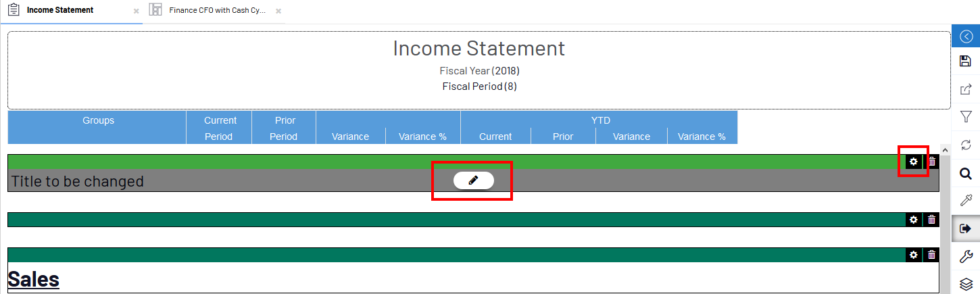Select the eyedropper icon in sidebar
Viewport: 980px width, 294px height.
pyautogui.click(x=966, y=201)
